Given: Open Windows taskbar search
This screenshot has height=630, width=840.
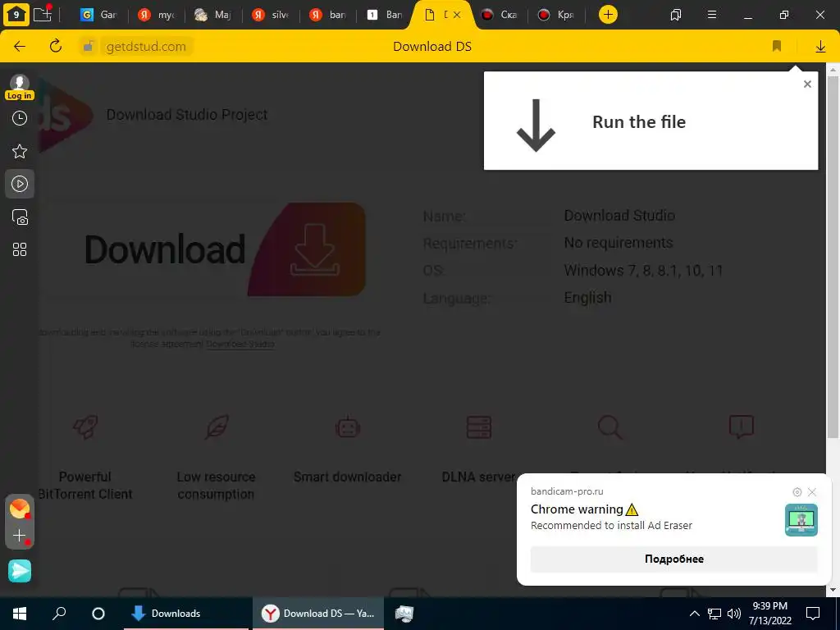Looking at the screenshot, I should click(59, 614).
